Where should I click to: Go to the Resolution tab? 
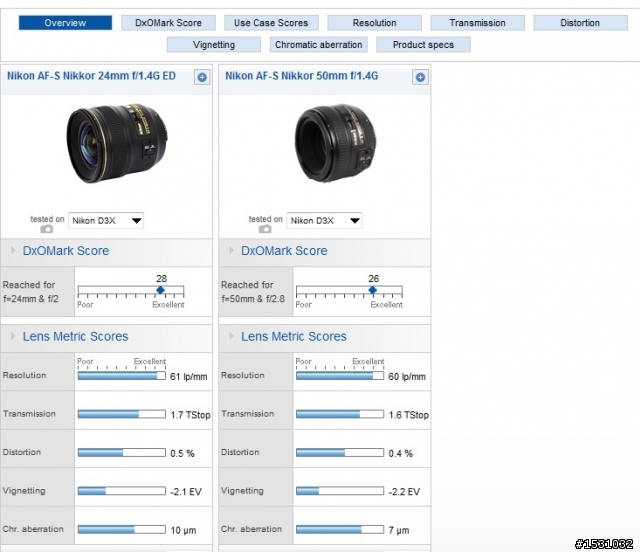374,23
